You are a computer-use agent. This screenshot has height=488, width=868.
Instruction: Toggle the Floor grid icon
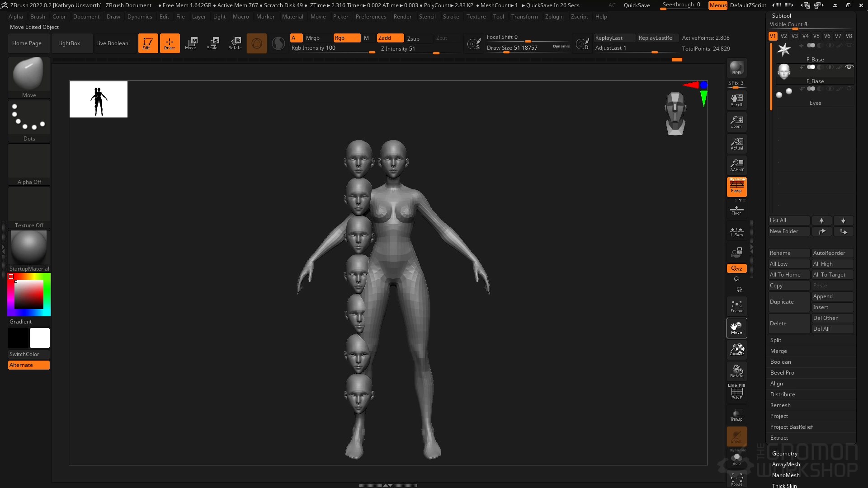point(736,210)
